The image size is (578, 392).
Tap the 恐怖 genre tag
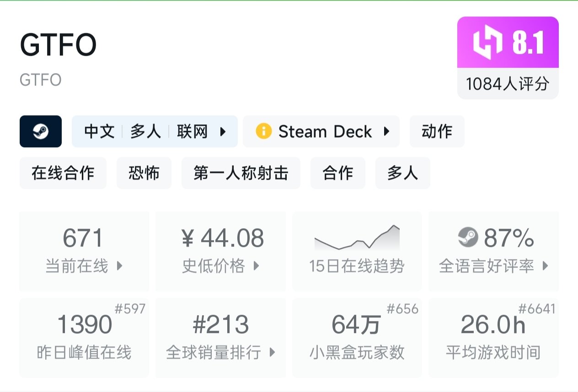pyautogui.click(x=144, y=173)
